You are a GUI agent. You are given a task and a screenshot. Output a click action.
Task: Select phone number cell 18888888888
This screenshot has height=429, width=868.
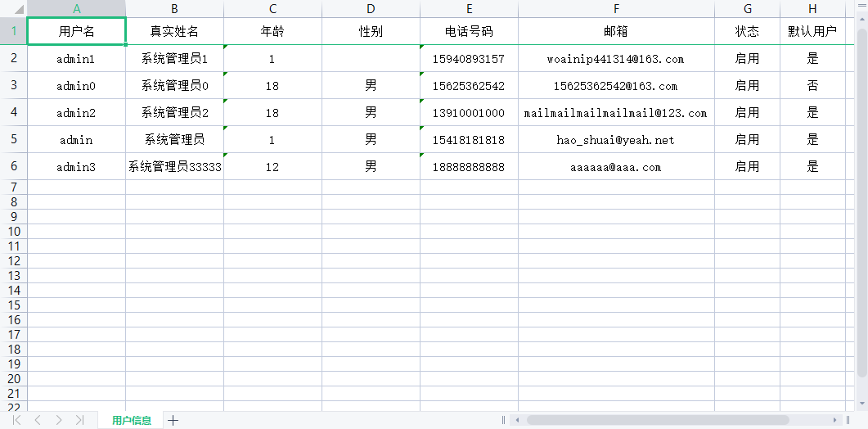469,167
